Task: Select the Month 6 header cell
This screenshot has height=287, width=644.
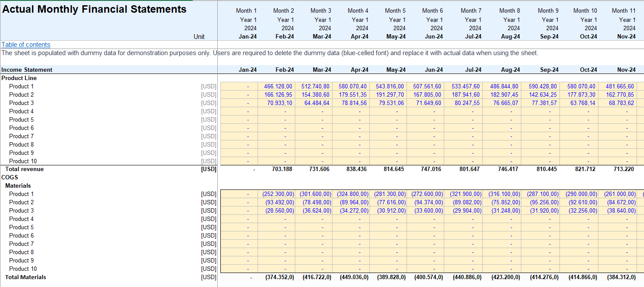Action: tap(432, 10)
